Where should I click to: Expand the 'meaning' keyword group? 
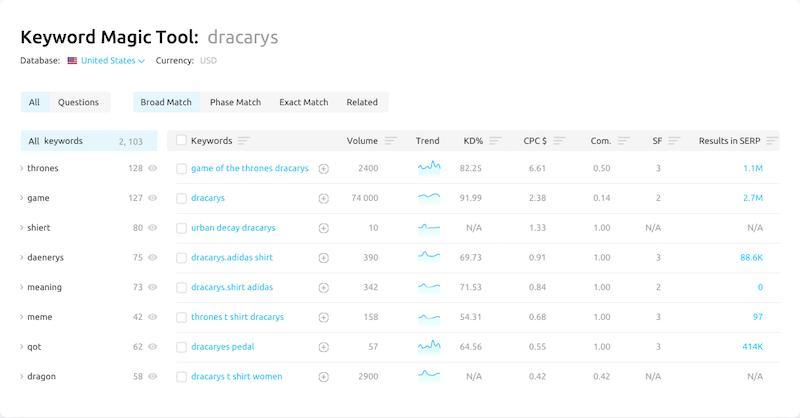click(21, 287)
